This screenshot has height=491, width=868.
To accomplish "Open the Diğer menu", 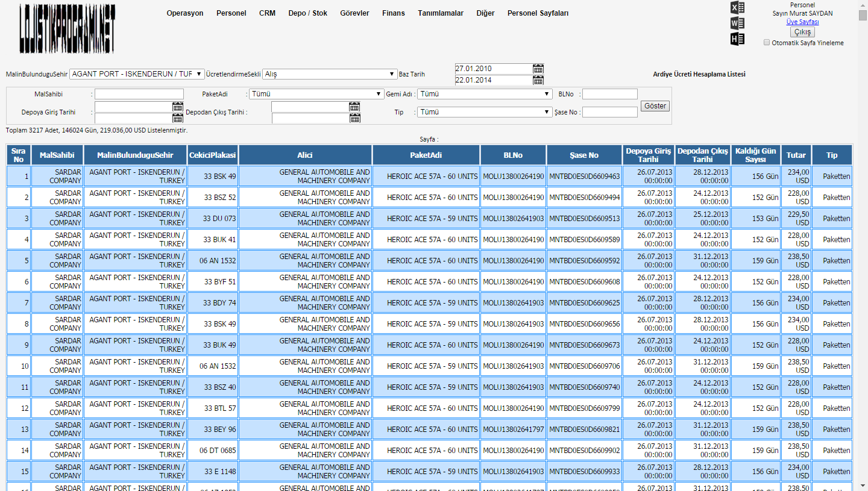I will [485, 13].
